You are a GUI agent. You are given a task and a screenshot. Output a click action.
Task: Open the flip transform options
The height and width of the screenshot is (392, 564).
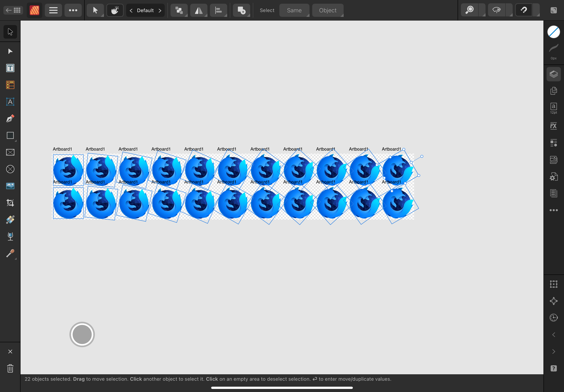(x=199, y=10)
